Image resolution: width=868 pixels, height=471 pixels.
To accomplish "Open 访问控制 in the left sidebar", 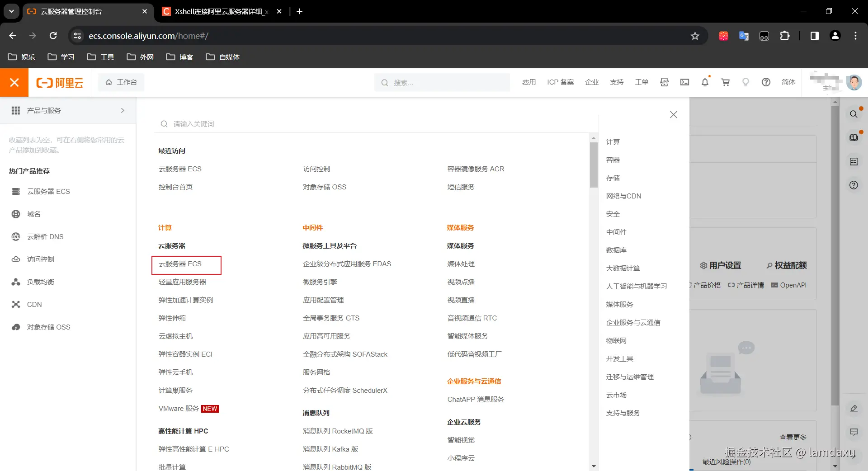I will click(x=40, y=259).
